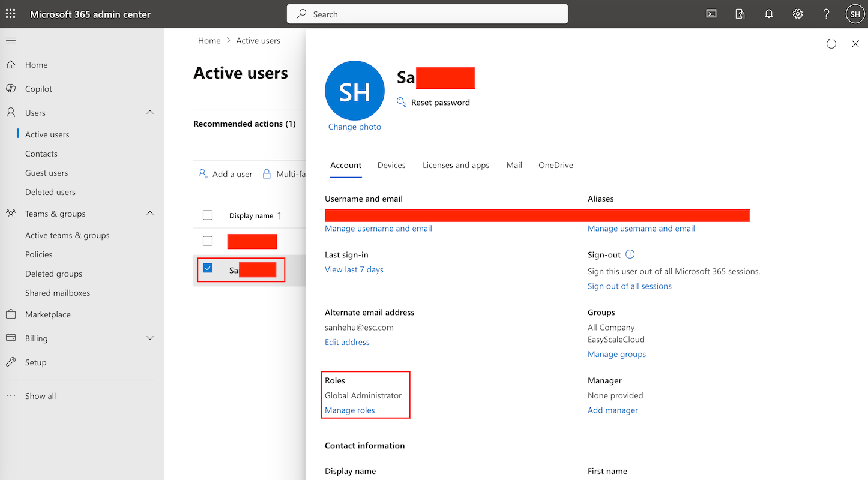Open Cloud Shell icon in header
Image resolution: width=868 pixels, height=480 pixels.
click(711, 14)
